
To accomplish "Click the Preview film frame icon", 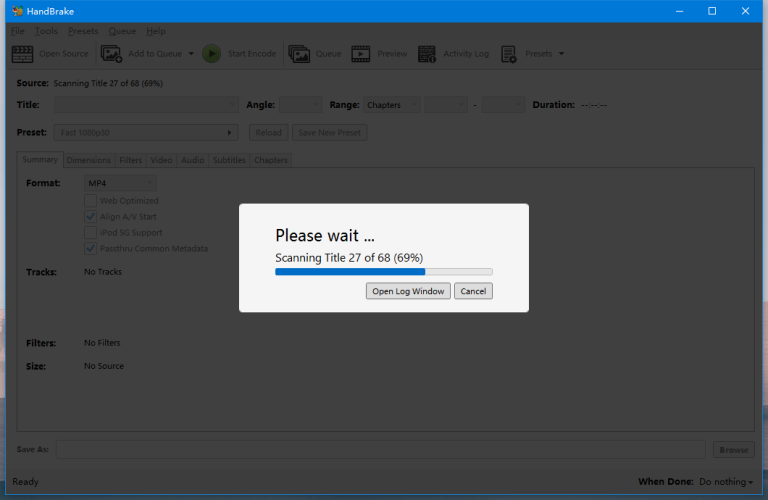I will pos(360,54).
